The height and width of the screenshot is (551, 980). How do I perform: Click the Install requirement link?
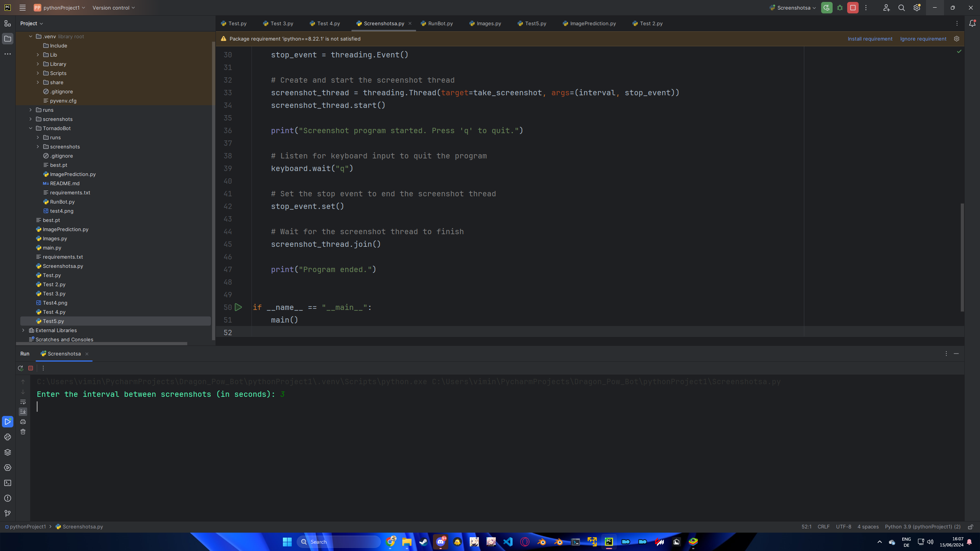tap(870, 39)
